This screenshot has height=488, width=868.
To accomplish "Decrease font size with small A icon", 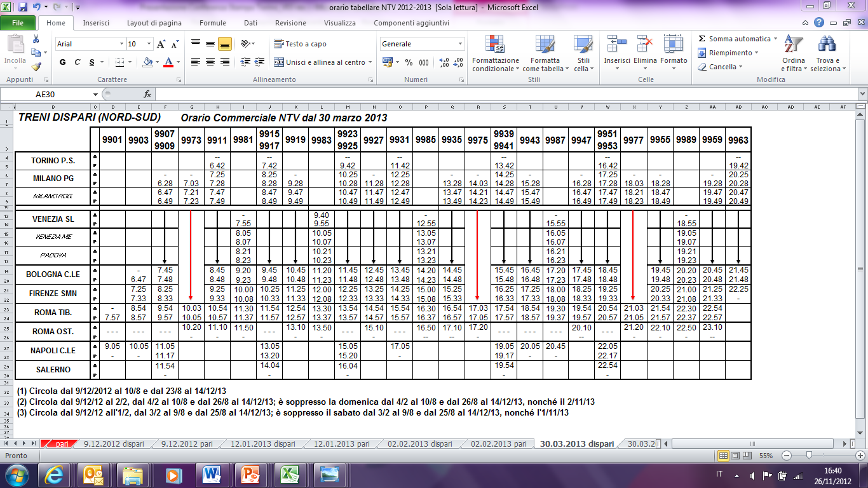I will (x=175, y=44).
